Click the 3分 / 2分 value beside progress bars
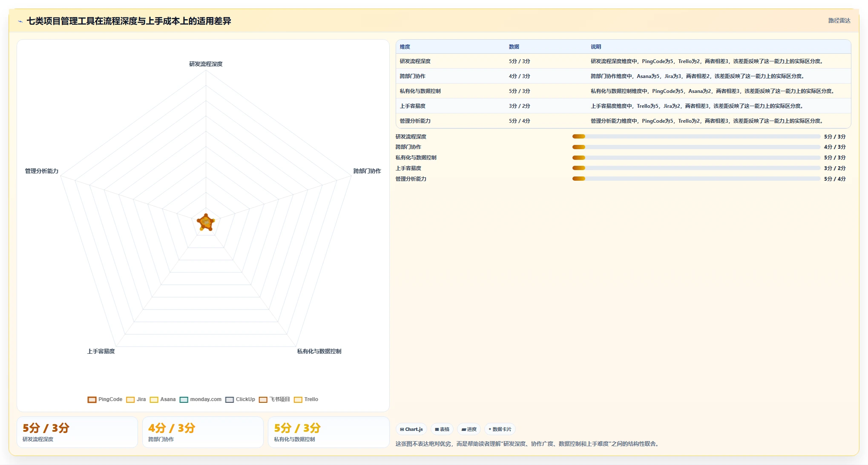Viewport: 868px width, 465px height. (x=835, y=168)
